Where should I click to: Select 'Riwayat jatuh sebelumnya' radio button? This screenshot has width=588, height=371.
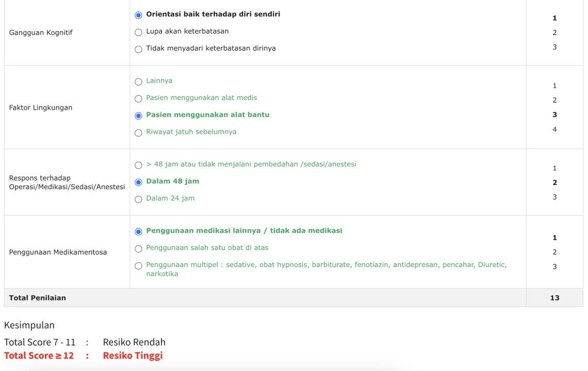click(138, 132)
